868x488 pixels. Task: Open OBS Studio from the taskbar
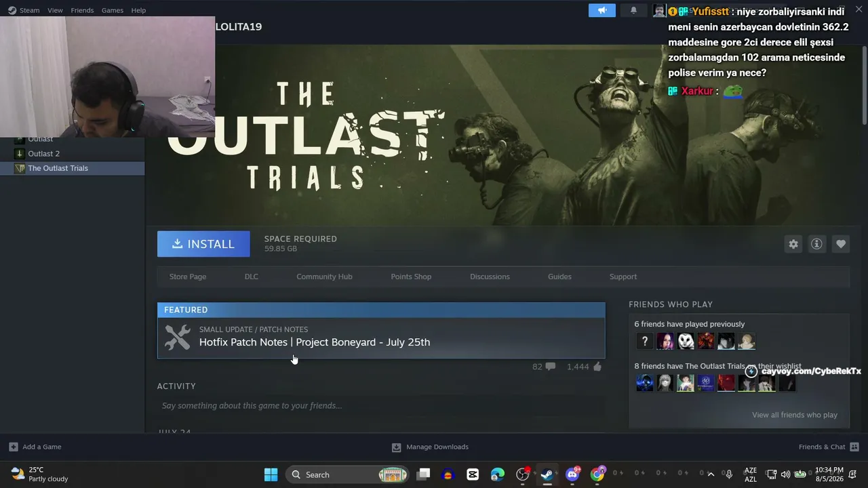pos(522,474)
